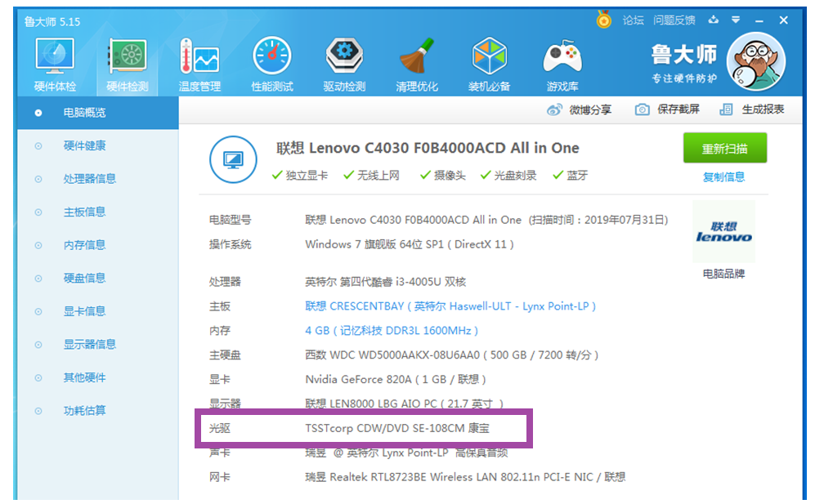This screenshot has height=504, width=833.
Task: Click the 联想 LEN8000 LBG AIO PC display text
Action: [x=404, y=404]
